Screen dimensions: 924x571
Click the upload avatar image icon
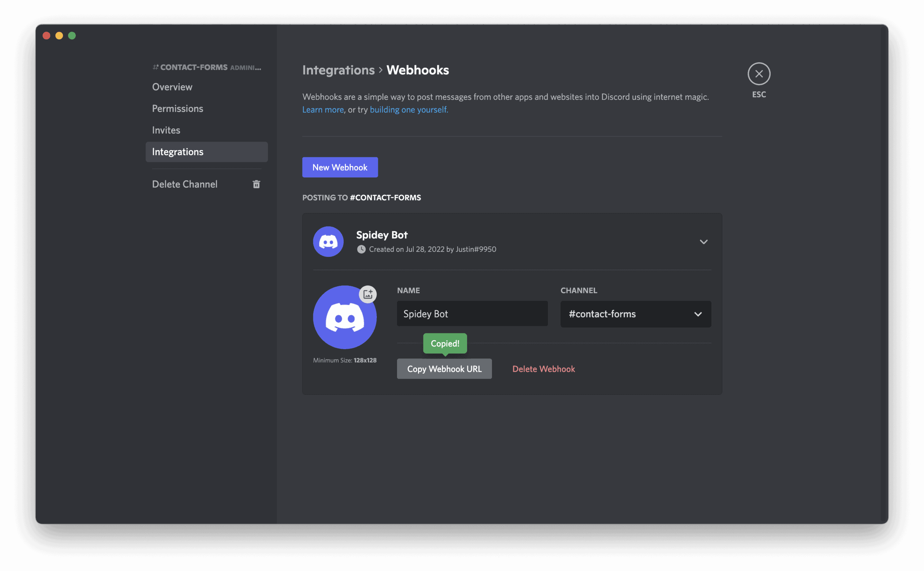point(368,294)
